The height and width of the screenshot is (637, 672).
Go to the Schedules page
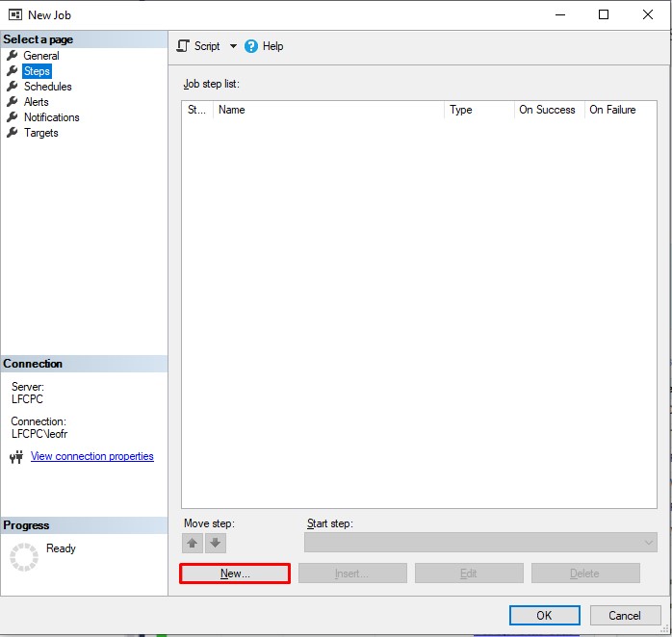(x=47, y=87)
